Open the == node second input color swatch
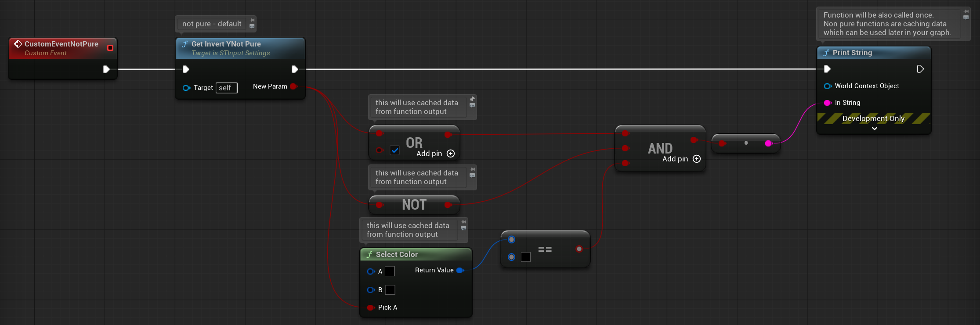 (526, 257)
